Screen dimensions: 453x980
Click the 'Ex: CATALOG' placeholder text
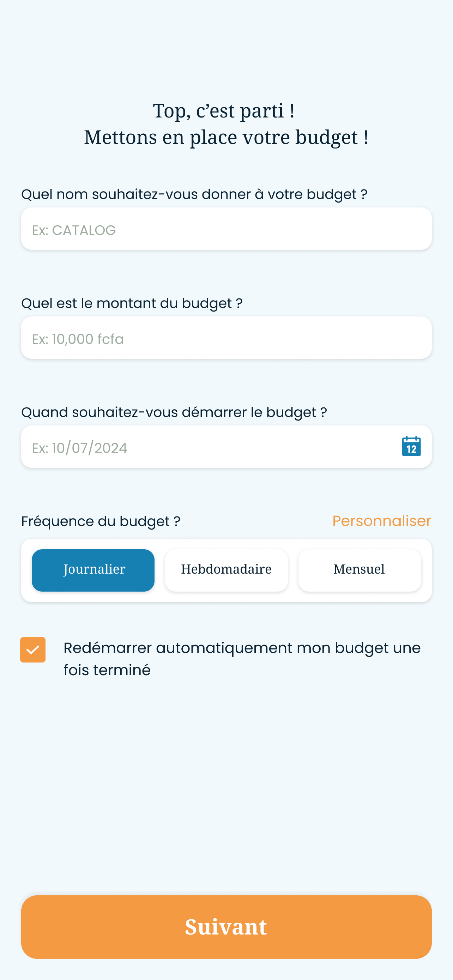click(74, 230)
